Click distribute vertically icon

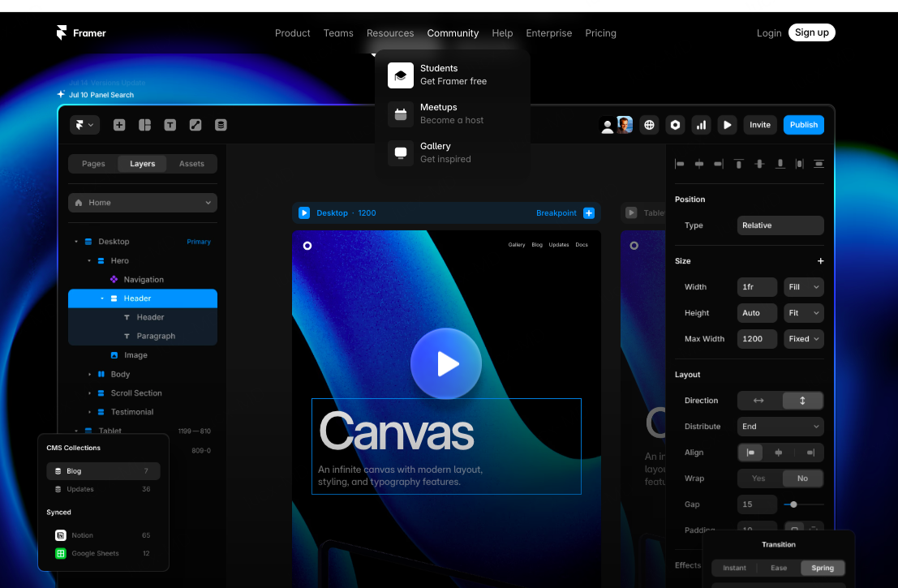819,165
